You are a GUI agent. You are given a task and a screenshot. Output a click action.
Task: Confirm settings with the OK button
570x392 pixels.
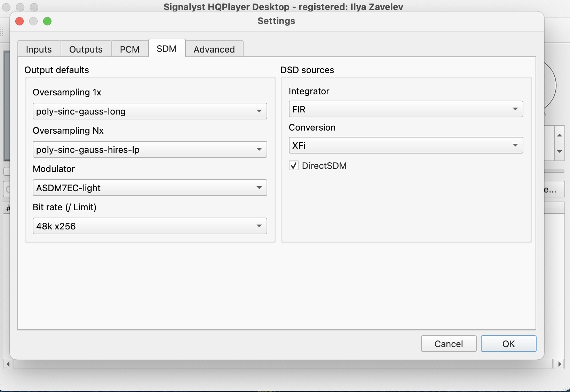click(x=508, y=344)
